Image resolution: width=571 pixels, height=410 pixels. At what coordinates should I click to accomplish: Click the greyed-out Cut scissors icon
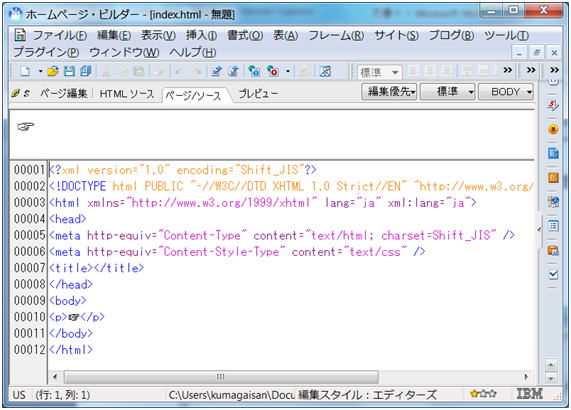pyautogui.click(x=106, y=71)
